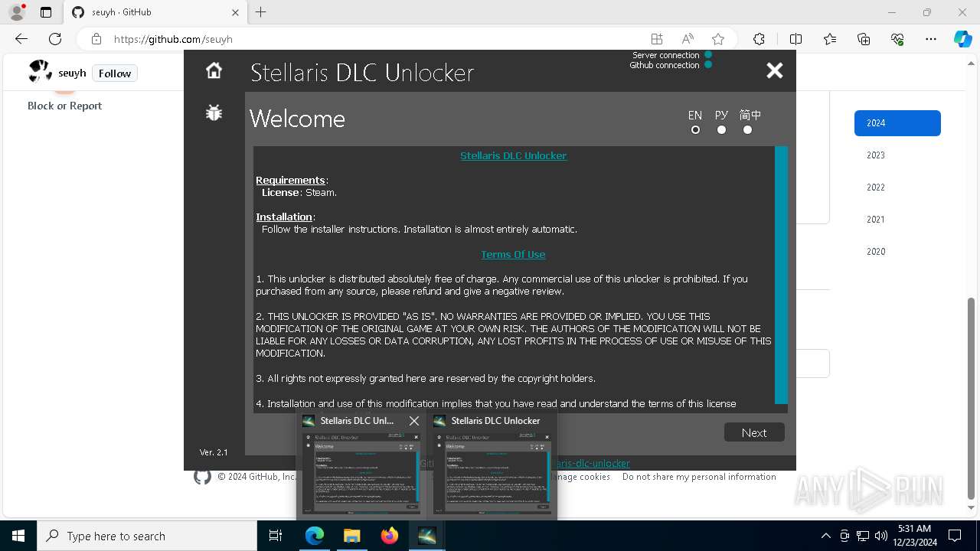Show hidden system tray icons
Screen dimensions: 980x551
[825, 536]
